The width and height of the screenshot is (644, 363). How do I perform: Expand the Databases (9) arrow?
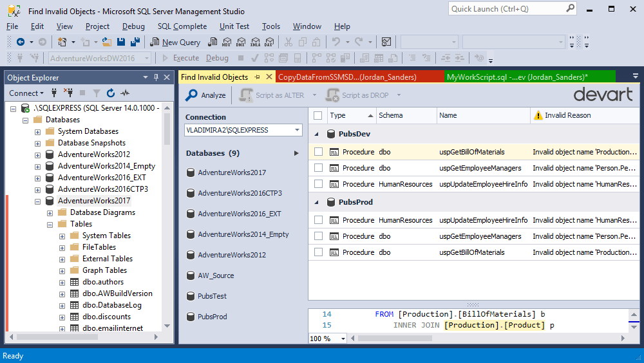[x=296, y=153]
